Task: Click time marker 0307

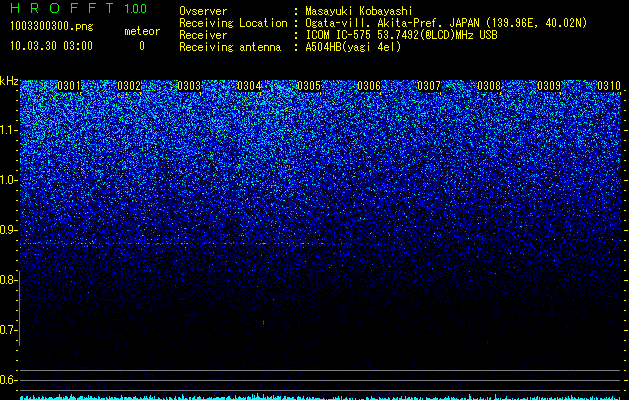Action: point(429,86)
